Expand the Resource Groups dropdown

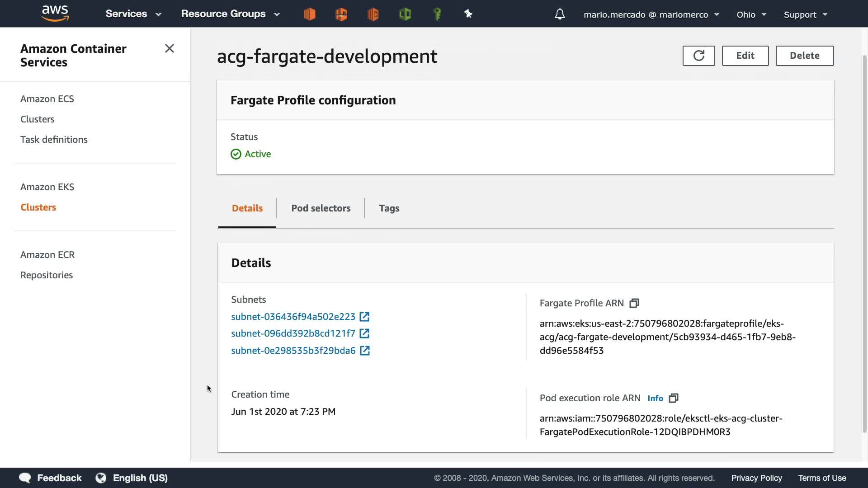pos(230,14)
